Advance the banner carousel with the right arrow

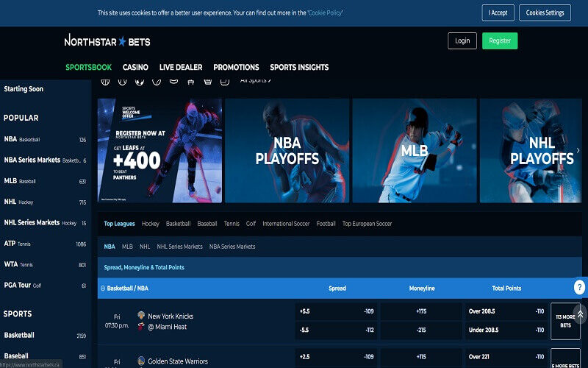pyautogui.click(x=578, y=150)
